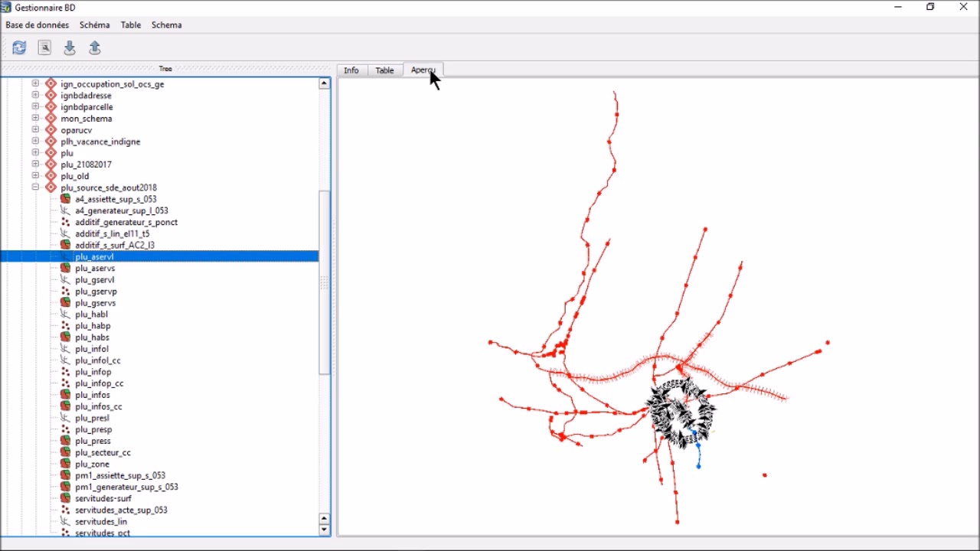Select the plu_aservl table row
The width and height of the screenshot is (980, 551).
tap(159, 256)
